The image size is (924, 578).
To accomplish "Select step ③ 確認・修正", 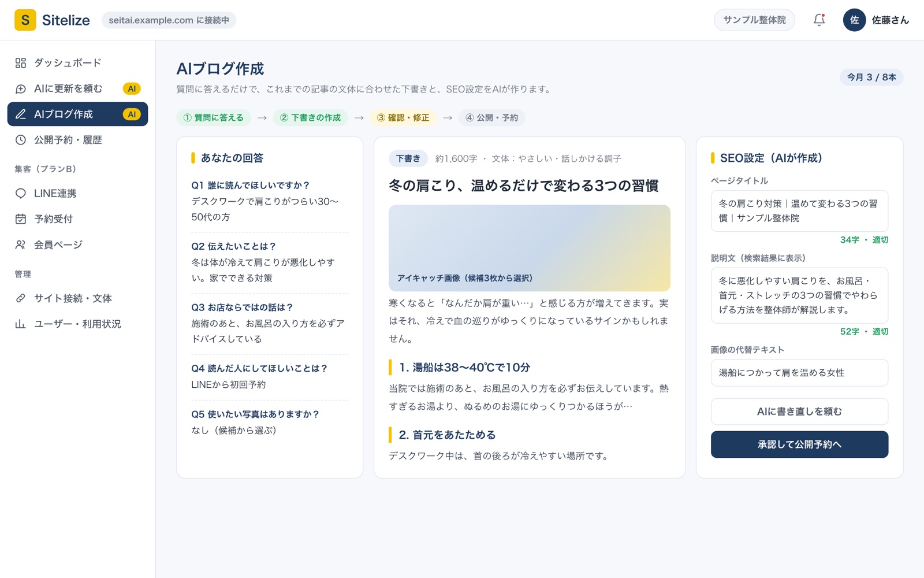I will 403,118.
